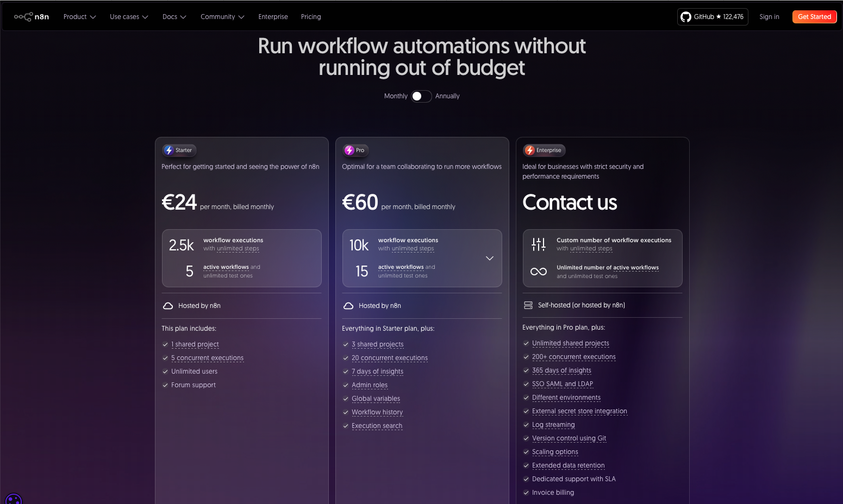Open the Community dropdown menu
Screen dimensions: 843x504
tap(222, 17)
